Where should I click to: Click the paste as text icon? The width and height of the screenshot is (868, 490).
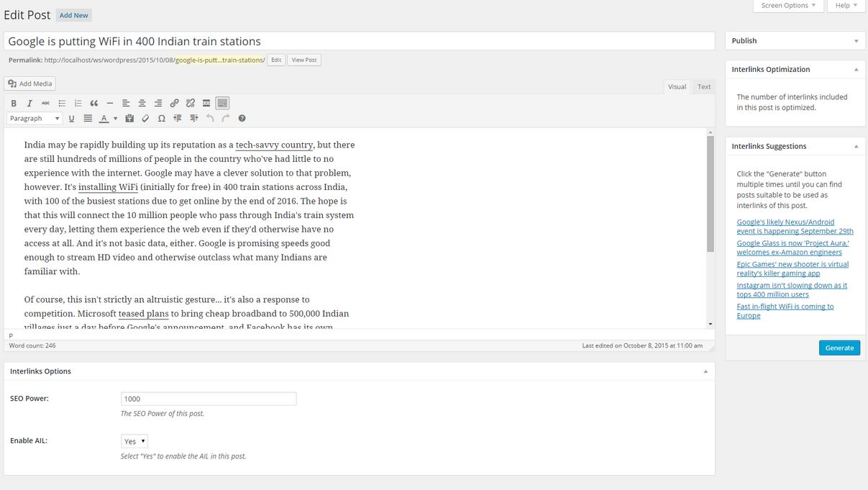point(129,118)
